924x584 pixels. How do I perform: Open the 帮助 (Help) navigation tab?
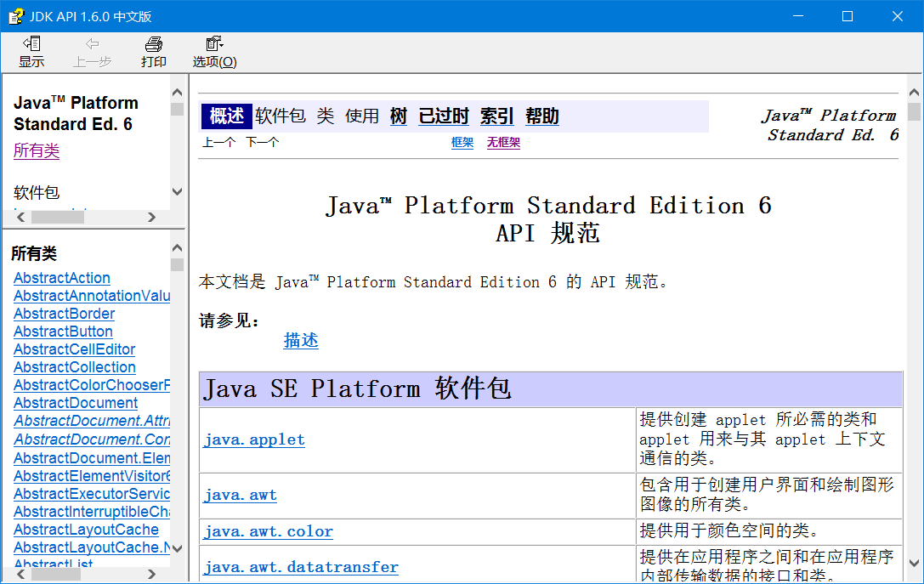point(541,116)
